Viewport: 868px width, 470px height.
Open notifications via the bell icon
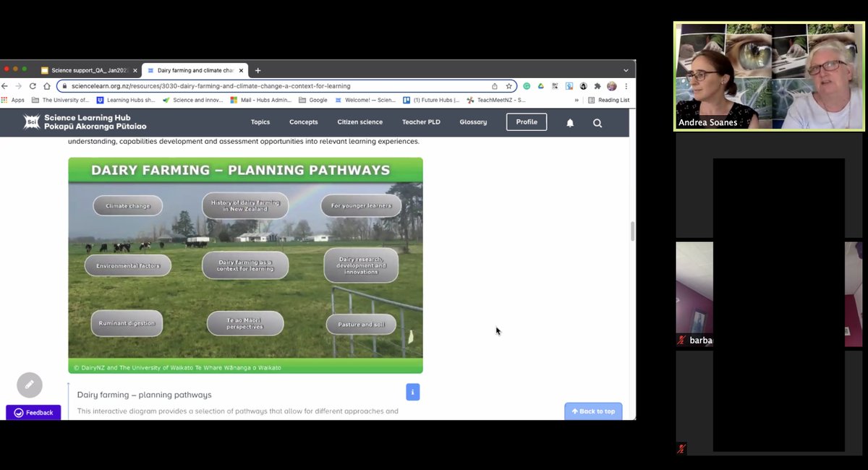[569, 122]
